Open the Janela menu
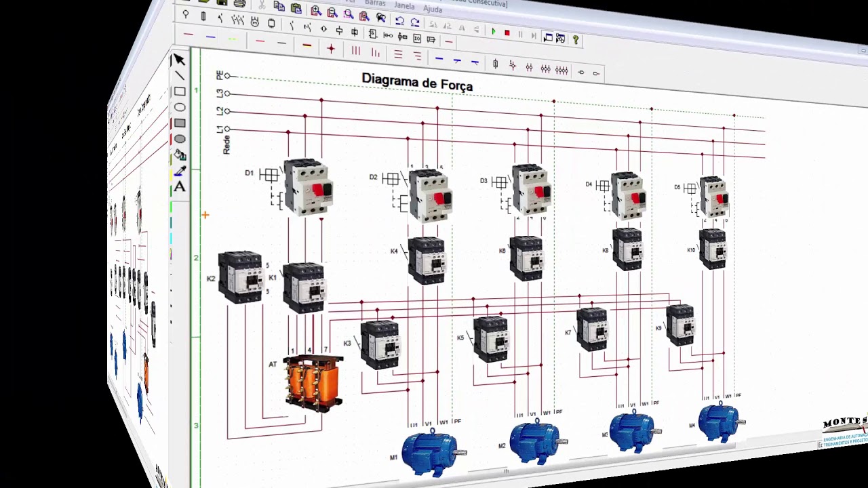 404,6
